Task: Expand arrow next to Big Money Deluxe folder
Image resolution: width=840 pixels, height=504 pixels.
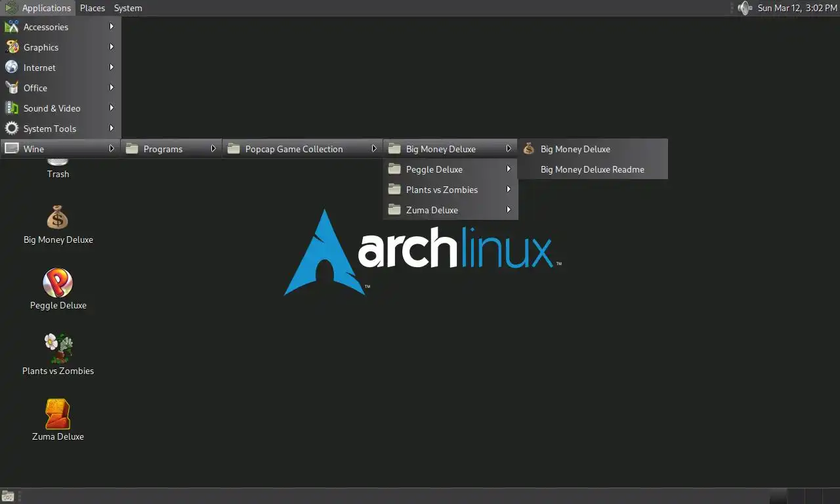Action: coord(509,149)
